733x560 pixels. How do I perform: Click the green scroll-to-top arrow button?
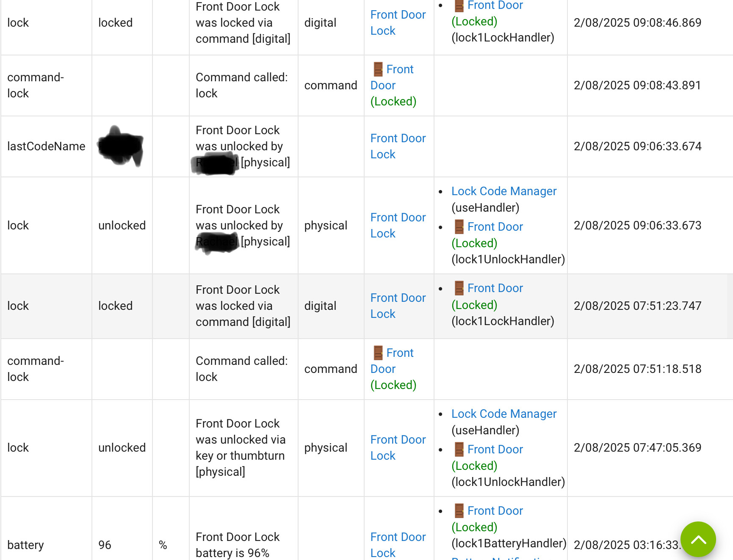pyautogui.click(x=698, y=539)
